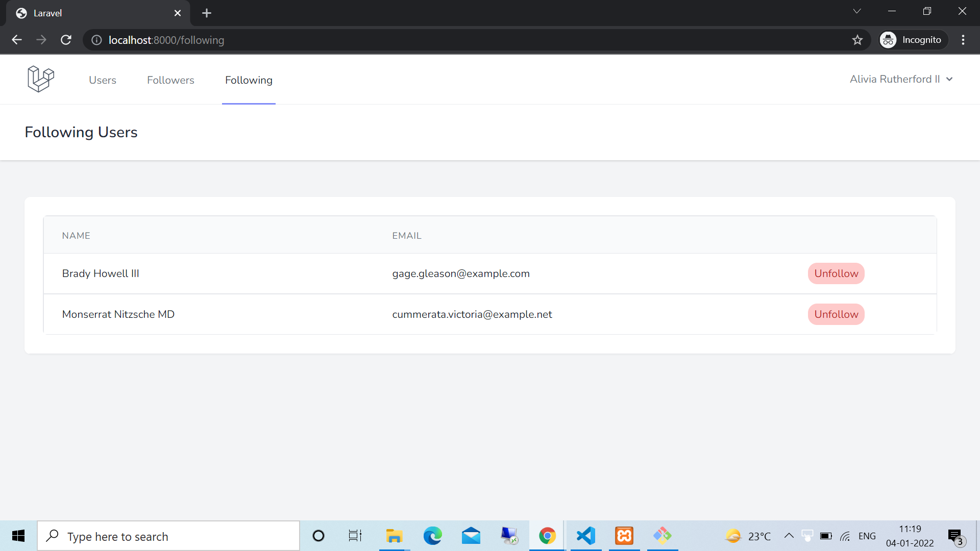Reload the page with refresh icon
The height and width of the screenshot is (551, 980).
[x=66, y=40]
